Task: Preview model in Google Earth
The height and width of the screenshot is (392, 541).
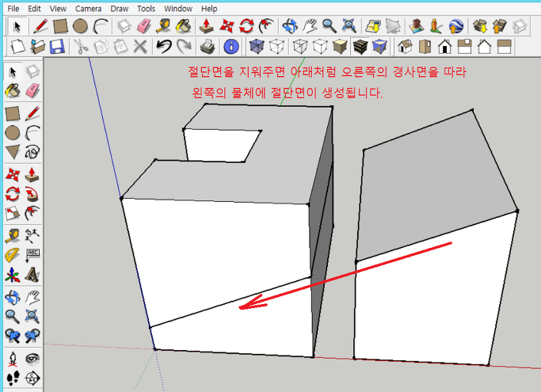Action: point(456,26)
